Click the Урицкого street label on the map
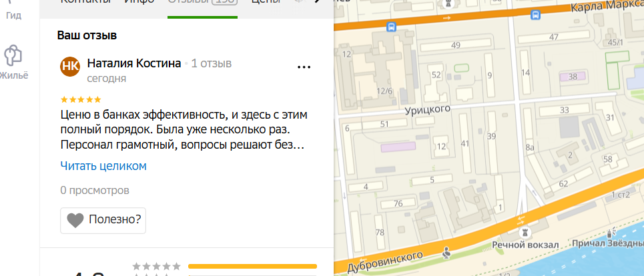Viewport: 644px width, 276px height. pos(428,109)
